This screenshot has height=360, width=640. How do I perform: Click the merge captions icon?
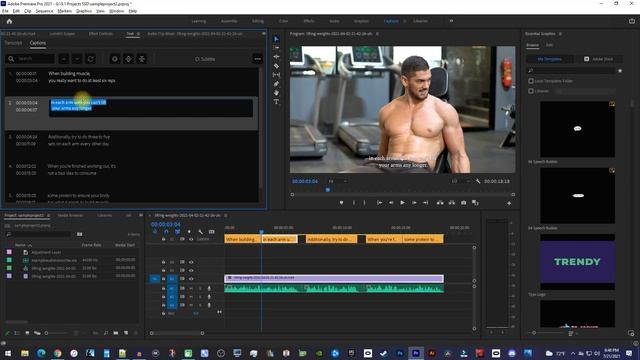[x=142, y=59]
